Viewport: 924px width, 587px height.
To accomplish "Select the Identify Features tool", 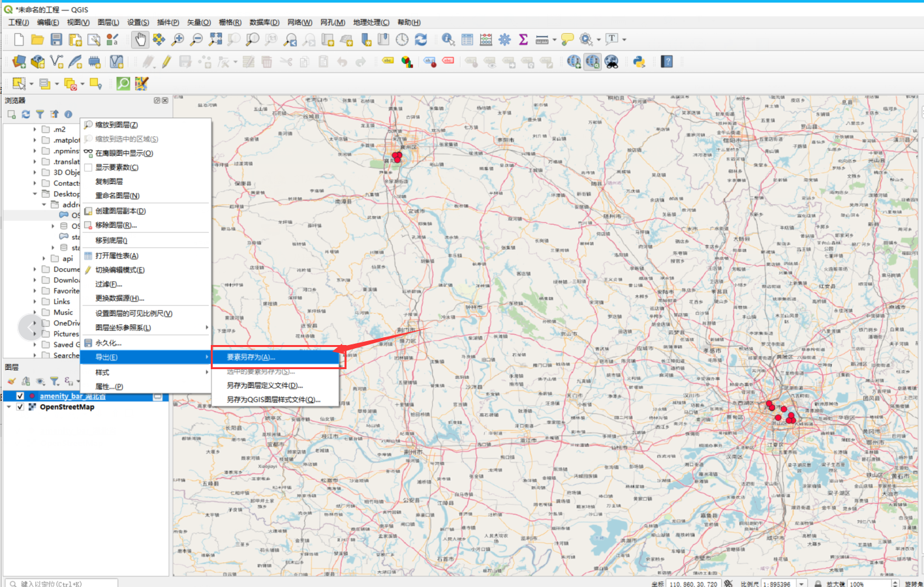I will pos(448,40).
